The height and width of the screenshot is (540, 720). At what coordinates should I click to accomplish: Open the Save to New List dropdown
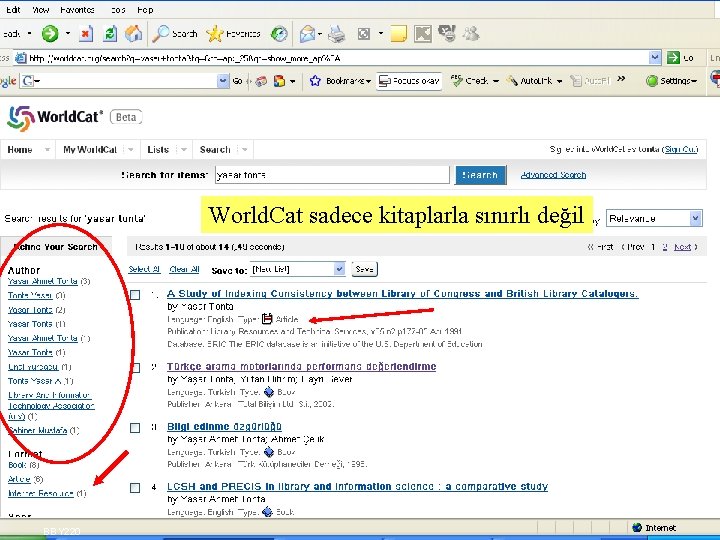[298, 269]
